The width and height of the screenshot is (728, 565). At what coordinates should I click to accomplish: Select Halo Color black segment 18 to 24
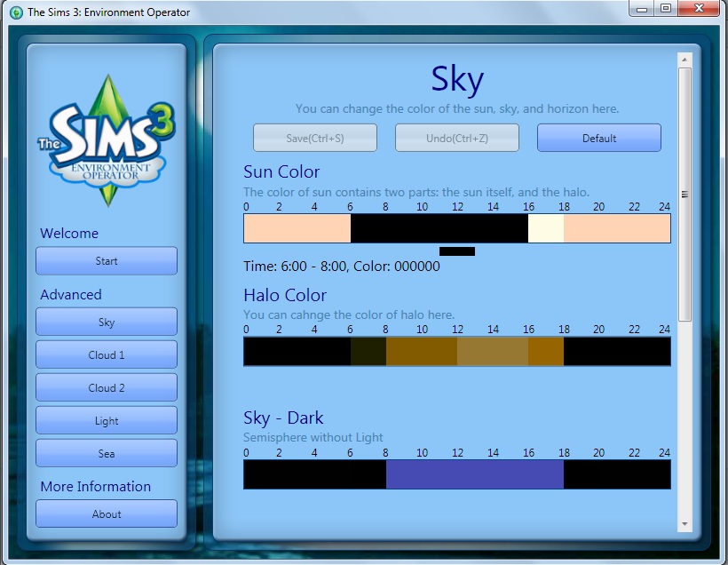click(617, 351)
